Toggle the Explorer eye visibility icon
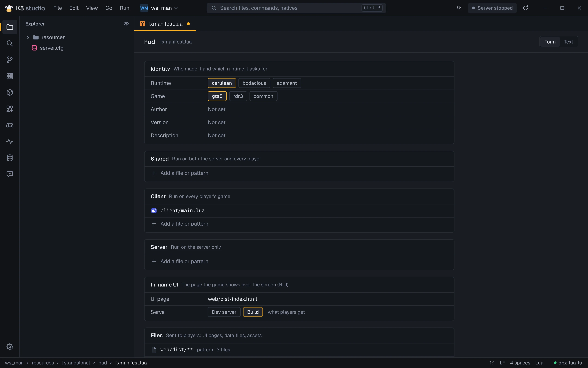588x368 pixels. pyautogui.click(x=126, y=24)
